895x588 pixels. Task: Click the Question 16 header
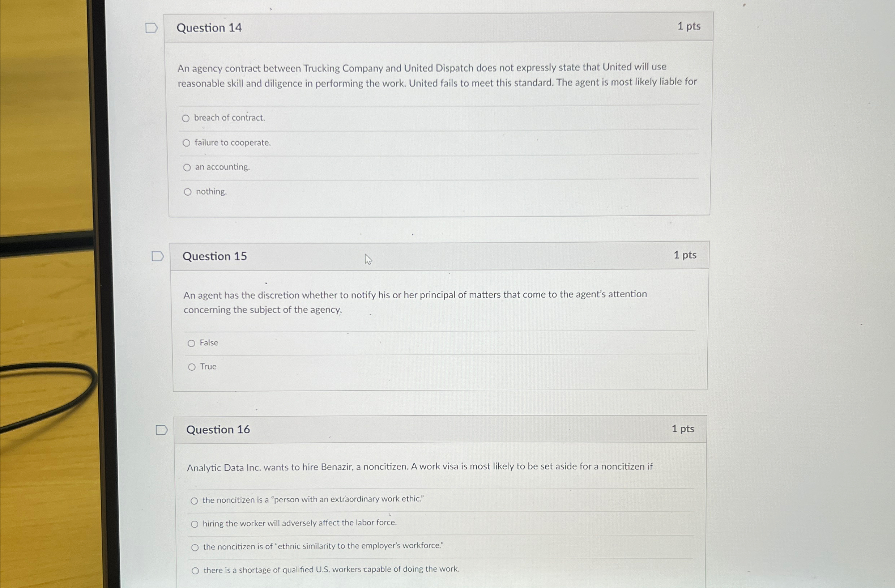coord(219,430)
